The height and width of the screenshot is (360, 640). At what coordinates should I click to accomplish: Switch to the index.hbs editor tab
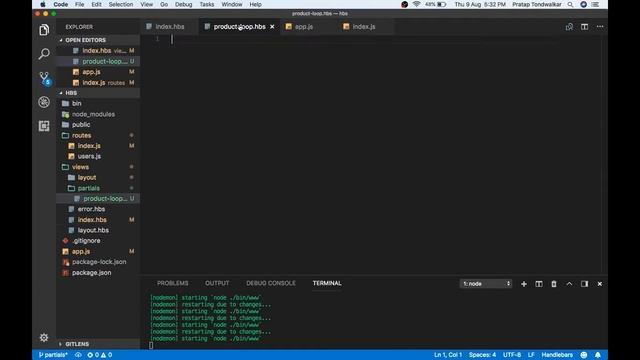point(169,27)
